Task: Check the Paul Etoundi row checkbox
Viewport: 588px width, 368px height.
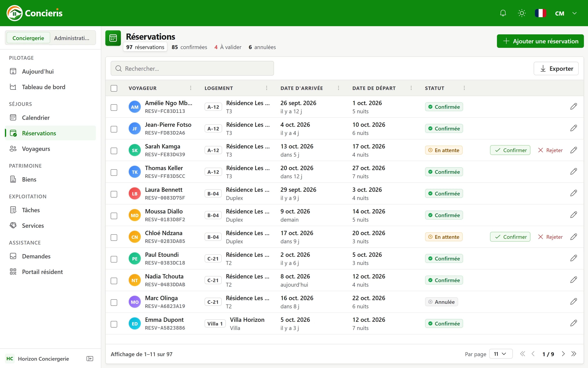Action: pos(114,259)
